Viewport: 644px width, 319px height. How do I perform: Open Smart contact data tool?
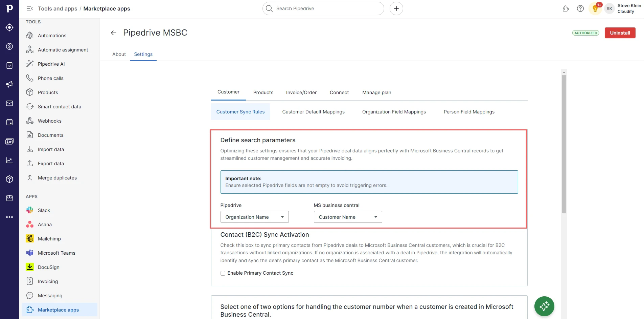click(60, 107)
